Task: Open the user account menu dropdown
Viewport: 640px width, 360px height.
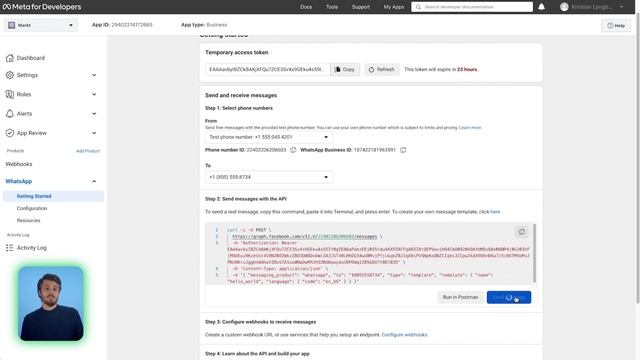Action: click(622, 7)
